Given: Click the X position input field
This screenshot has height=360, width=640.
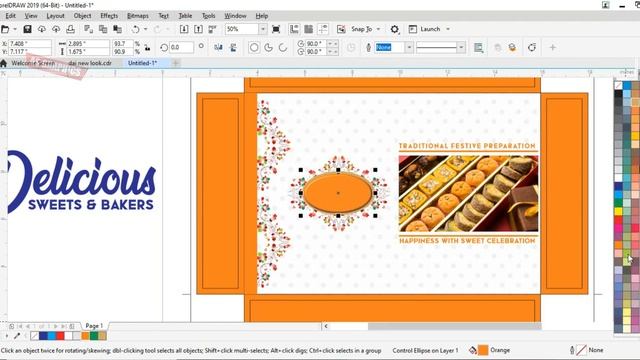Looking at the screenshot, I should pos(30,43).
